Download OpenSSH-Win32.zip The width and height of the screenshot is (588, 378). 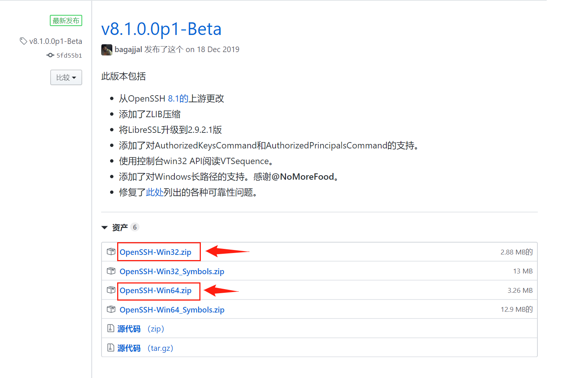tap(155, 252)
